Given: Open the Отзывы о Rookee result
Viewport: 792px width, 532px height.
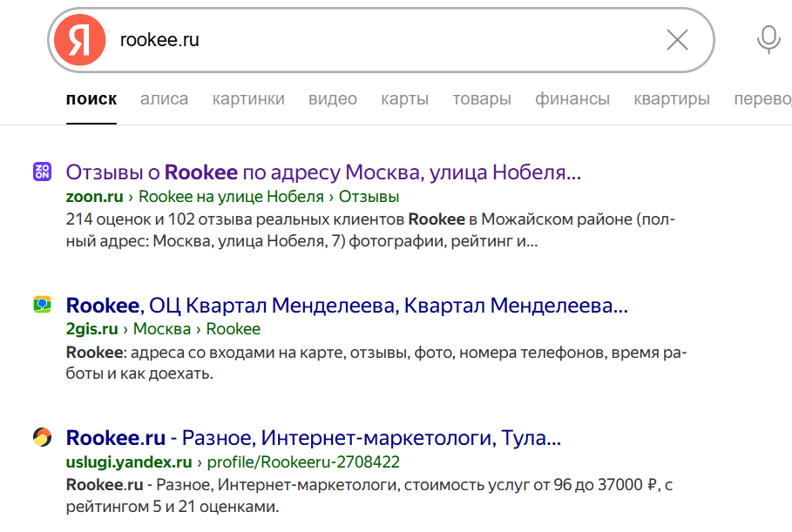Looking at the screenshot, I should coord(323,172).
